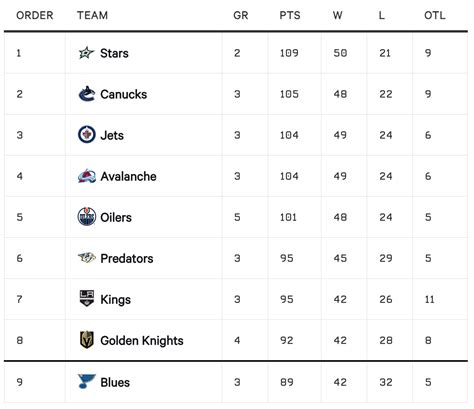This screenshot has width=474, height=409.
Task: Open the Avalanche team name link
Action: pyautogui.click(x=128, y=176)
